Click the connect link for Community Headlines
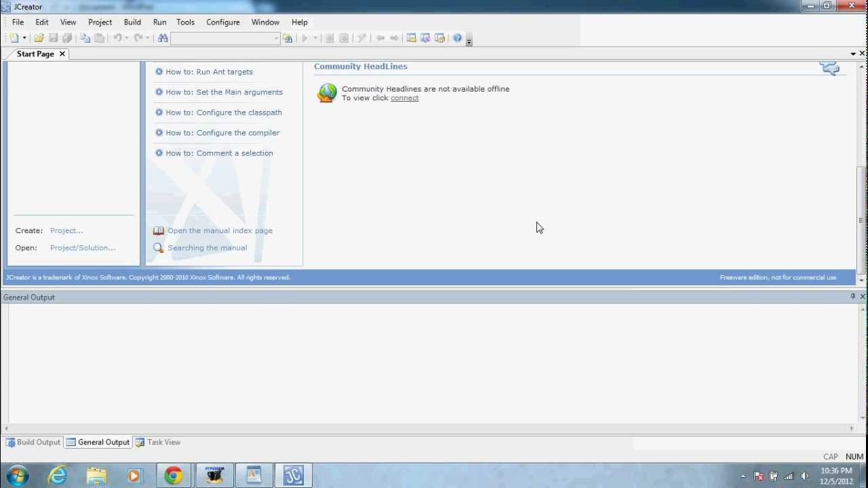This screenshot has height=488, width=868. (x=405, y=98)
